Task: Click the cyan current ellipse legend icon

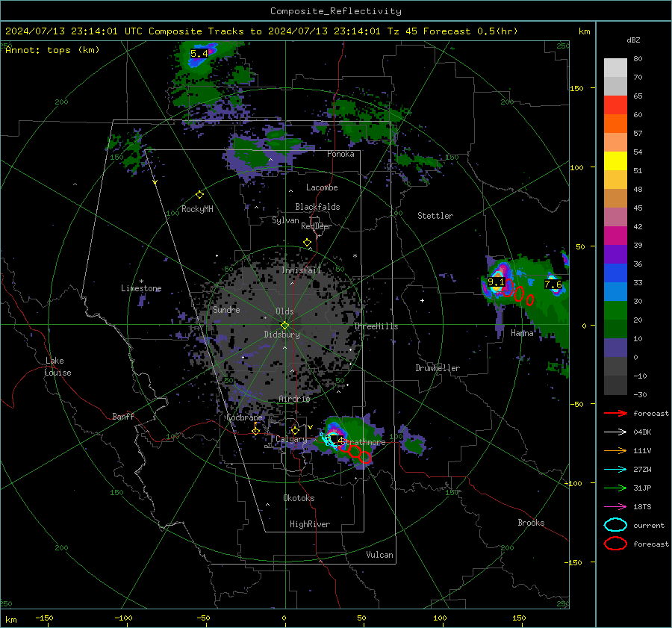Action: 615,525
